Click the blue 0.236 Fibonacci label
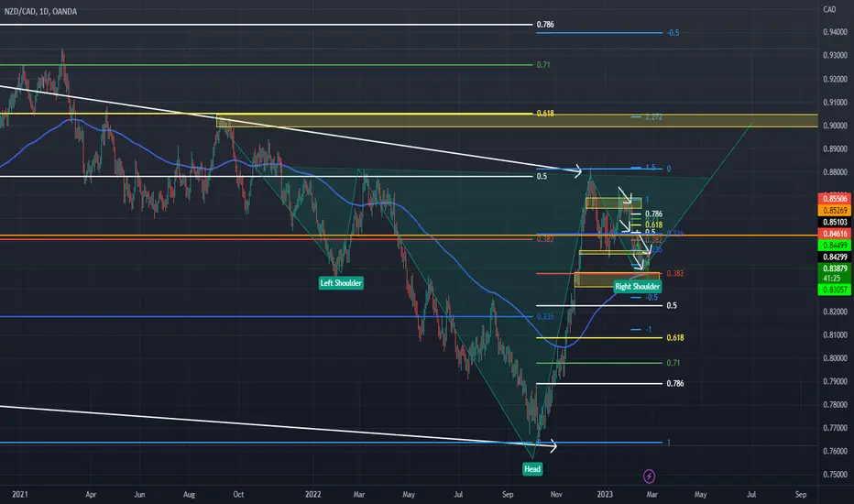Viewport: 854px width, 504px height. [545, 316]
